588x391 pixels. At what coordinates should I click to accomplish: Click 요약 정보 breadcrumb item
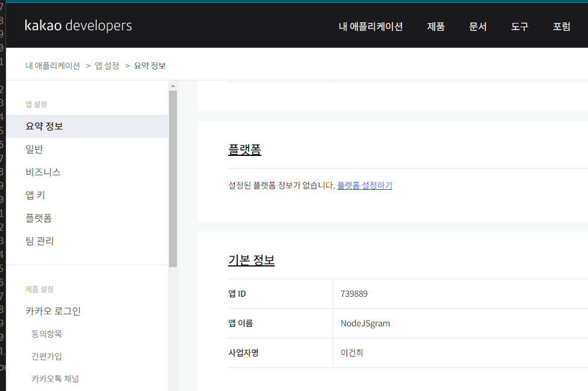click(x=150, y=66)
